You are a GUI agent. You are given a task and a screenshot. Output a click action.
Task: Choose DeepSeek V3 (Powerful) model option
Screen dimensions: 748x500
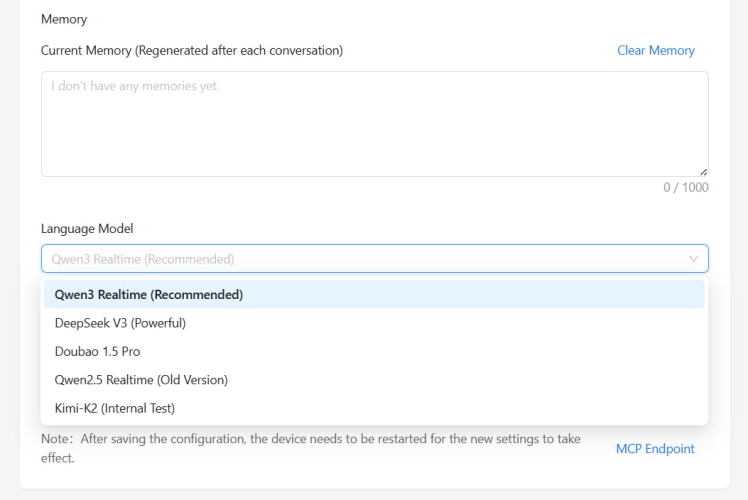[x=120, y=323]
